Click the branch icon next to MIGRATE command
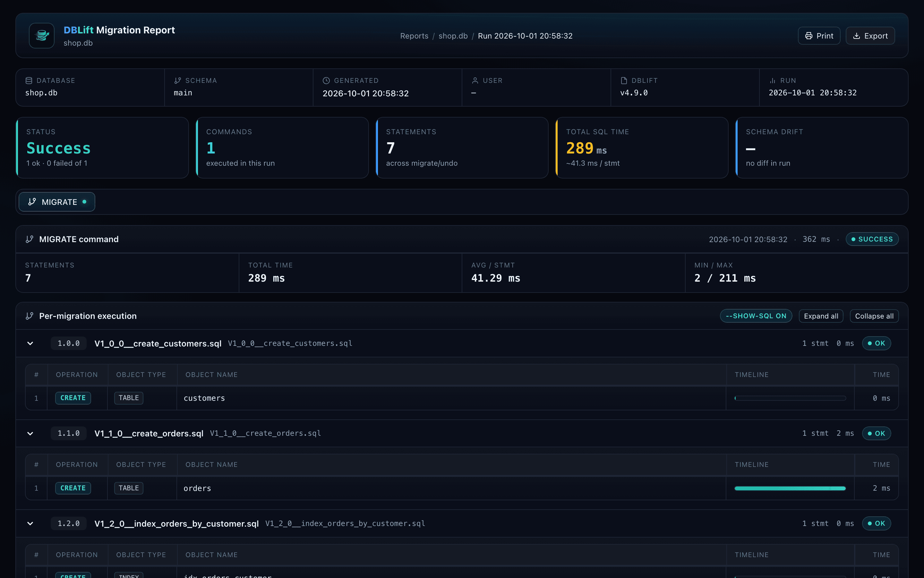924x578 pixels. [30, 239]
